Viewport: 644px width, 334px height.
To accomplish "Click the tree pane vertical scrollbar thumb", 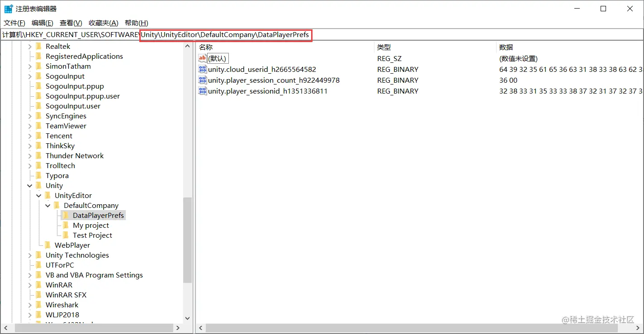I will (188, 240).
